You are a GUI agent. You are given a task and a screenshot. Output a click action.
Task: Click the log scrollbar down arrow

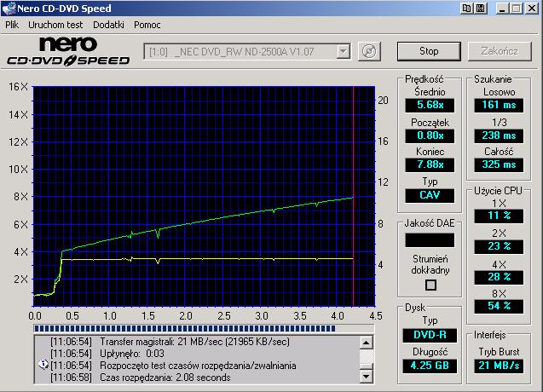pyautogui.click(x=366, y=376)
